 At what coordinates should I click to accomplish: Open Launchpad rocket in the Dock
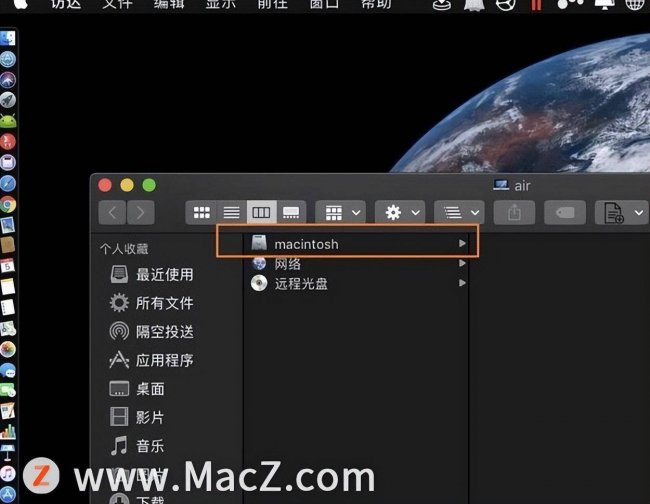coord(7,100)
